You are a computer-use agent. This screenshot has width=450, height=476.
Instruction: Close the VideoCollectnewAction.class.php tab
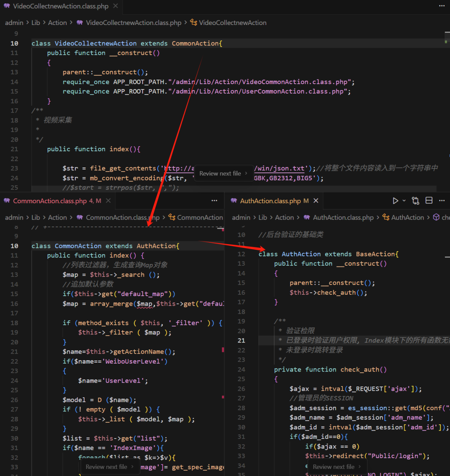115,6
